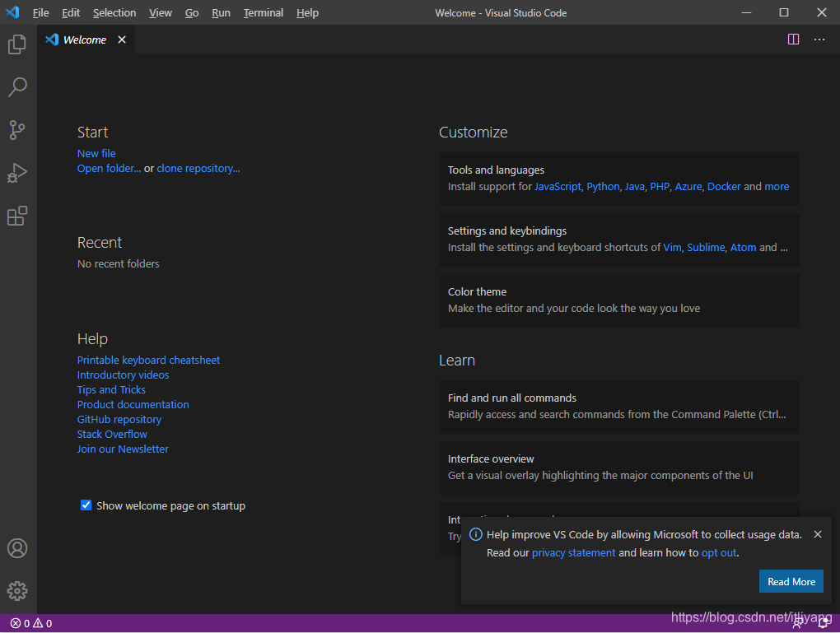Viewport: 840px width, 633px height.
Task: Install Sublime keyboard shortcuts
Action: tap(706, 248)
